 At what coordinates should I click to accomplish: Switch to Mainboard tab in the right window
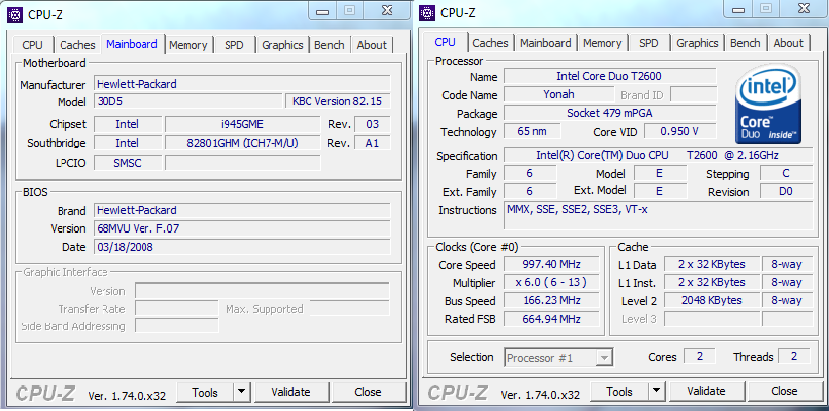tap(546, 43)
